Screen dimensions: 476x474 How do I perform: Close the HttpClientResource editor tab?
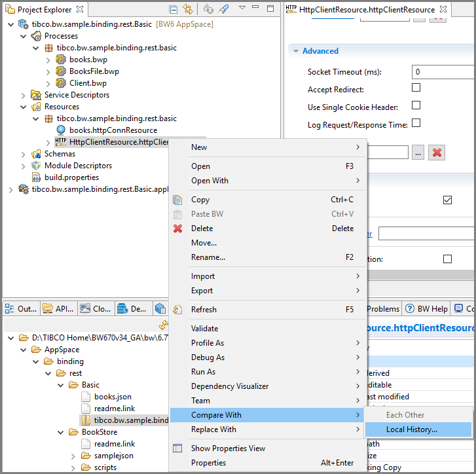(x=443, y=9)
